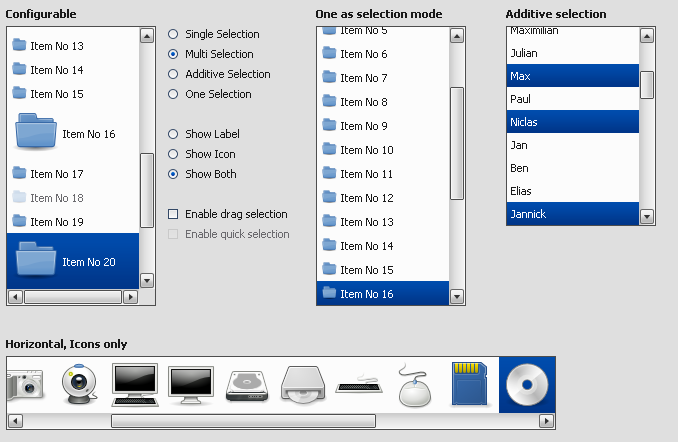Select the Show Icon radio option
Viewport: 678px width, 442px height.
pos(173,154)
